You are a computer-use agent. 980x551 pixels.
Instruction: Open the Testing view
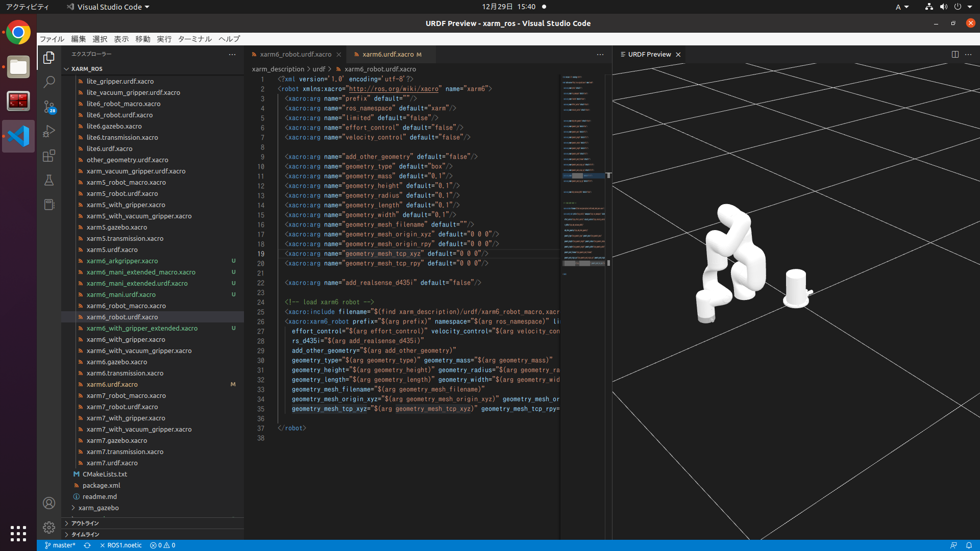(x=48, y=180)
